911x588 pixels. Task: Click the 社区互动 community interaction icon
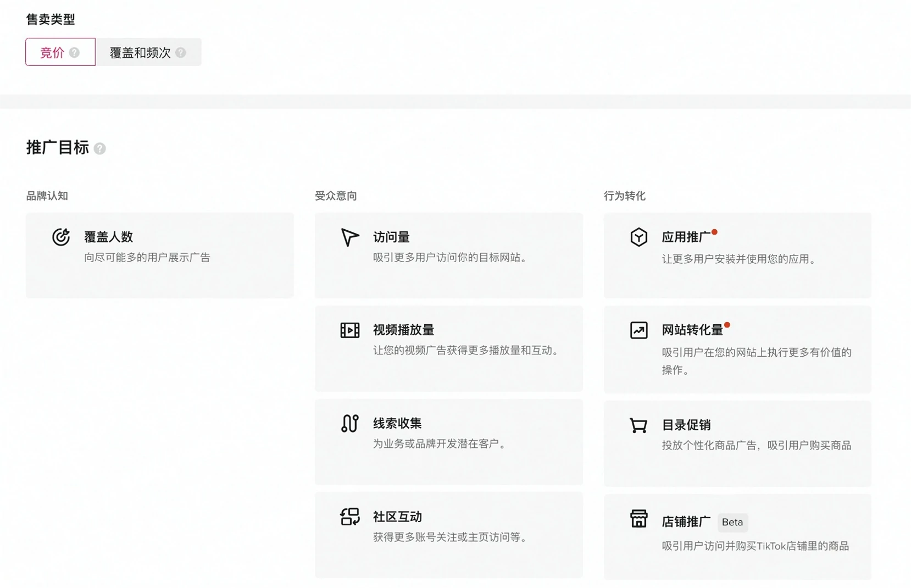tap(349, 517)
